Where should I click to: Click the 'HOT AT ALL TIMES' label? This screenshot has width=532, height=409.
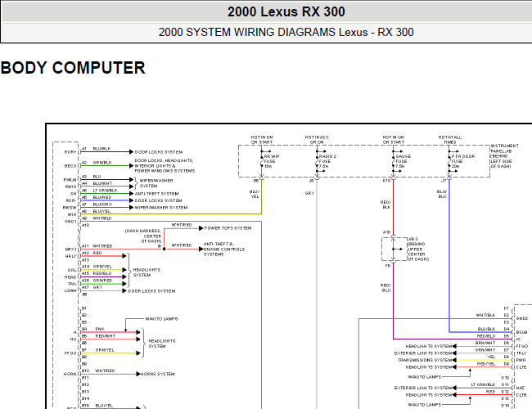point(450,140)
